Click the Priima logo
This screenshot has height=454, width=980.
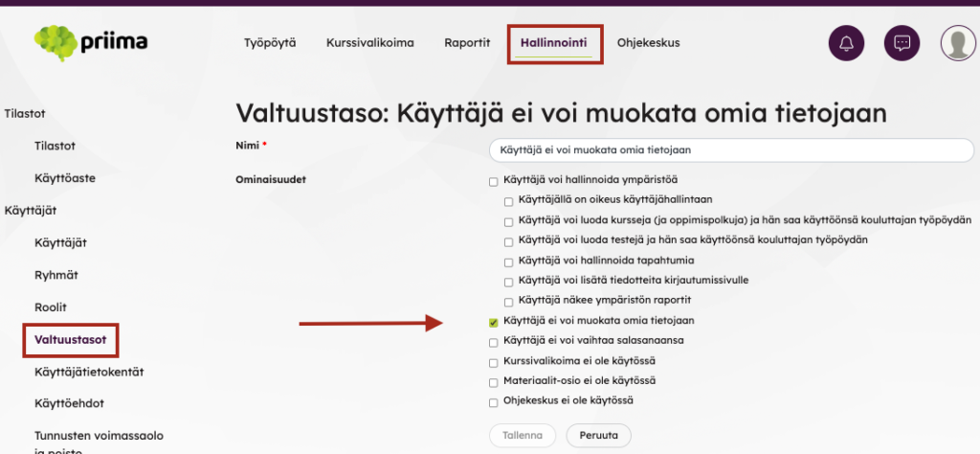[91, 42]
